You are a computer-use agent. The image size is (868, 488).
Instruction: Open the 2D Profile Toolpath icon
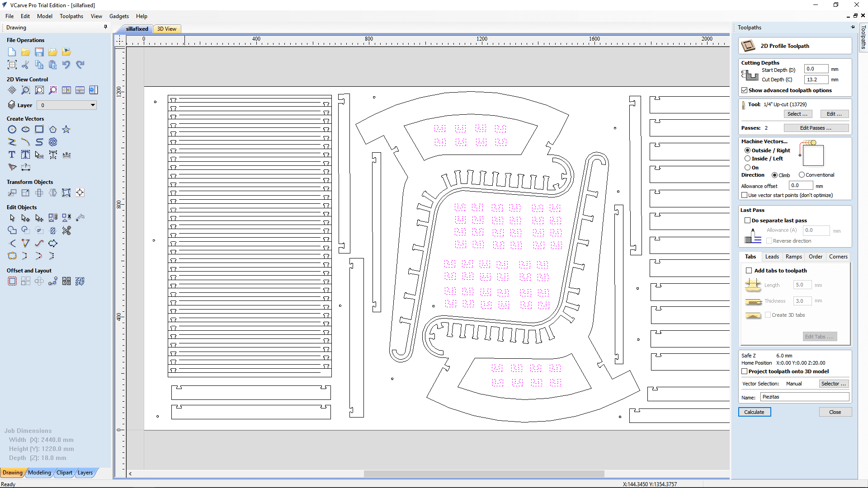(748, 46)
